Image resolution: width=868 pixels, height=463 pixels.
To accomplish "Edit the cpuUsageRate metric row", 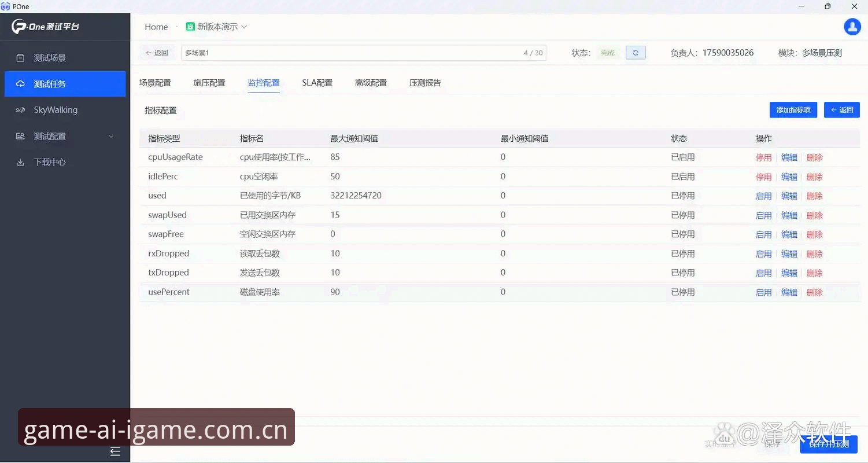I will [789, 157].
